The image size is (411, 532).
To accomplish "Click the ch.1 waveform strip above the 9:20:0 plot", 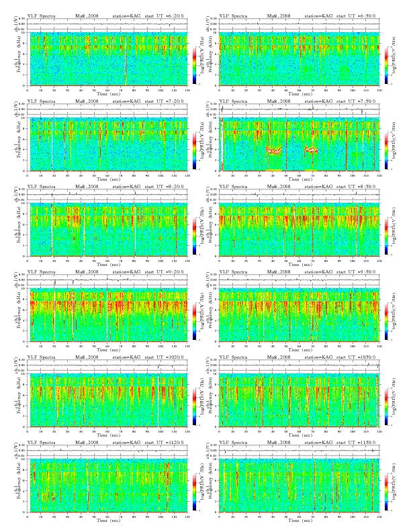I will (107, 280).
